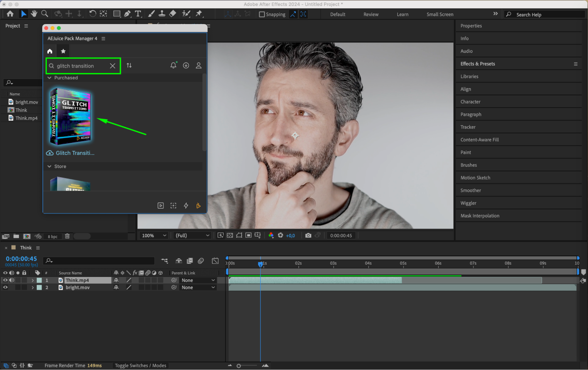Viewport: 588px width, 370px height.
Task: Click the Glitch Transitions pack thumbnail
Action: click(x=71, y=116)
